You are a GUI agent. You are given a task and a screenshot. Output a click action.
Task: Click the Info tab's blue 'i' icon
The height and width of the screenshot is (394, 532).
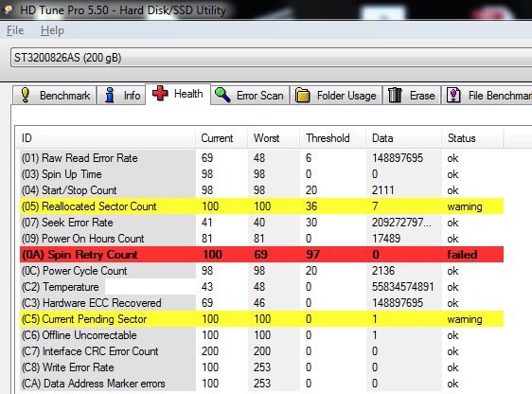(109, 95)
